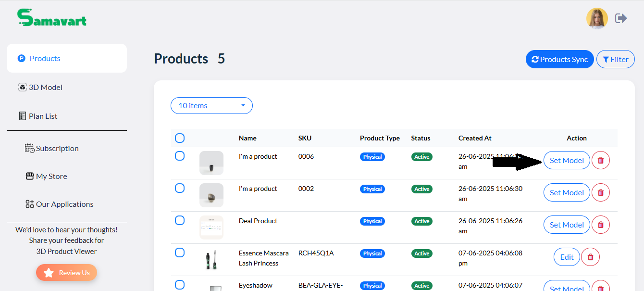Click thumbnail of product SKU 0002
Image resolution: width=644 pixels, height=291 pixels.
[x=211, y=195]
